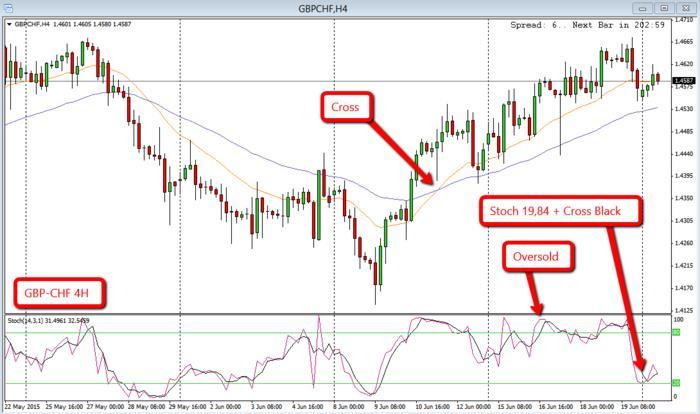Image resolution: width=700 pixels, height=414 pixels.
Task: Click the chart window icon in title bar
Action: click(8, 8)
